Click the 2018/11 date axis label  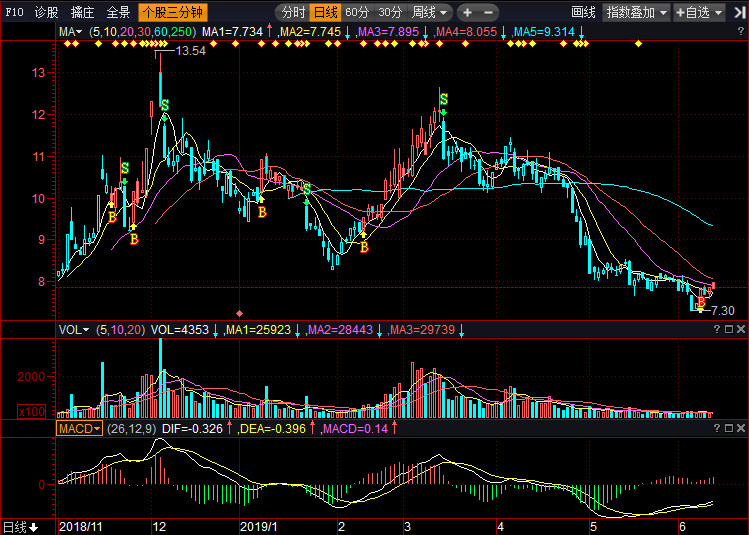(80, 527)
